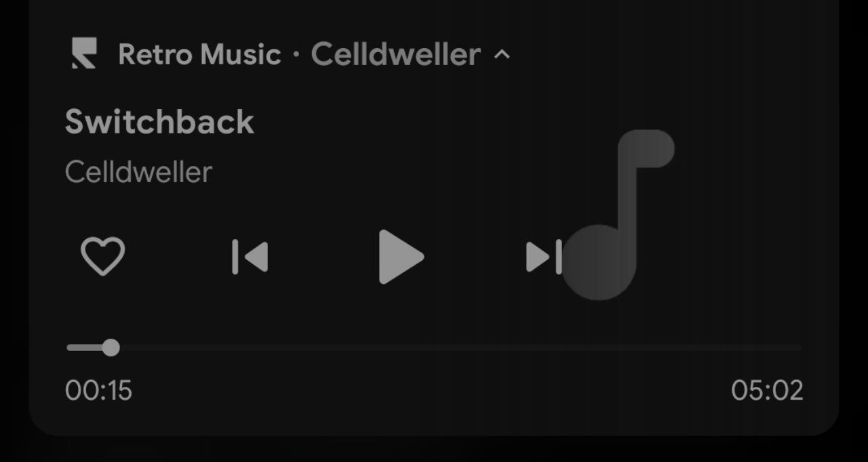Skip to the previous track
The height and width of the screenshot is (462, 868).
pyautogui.click(x=250, y=257)
